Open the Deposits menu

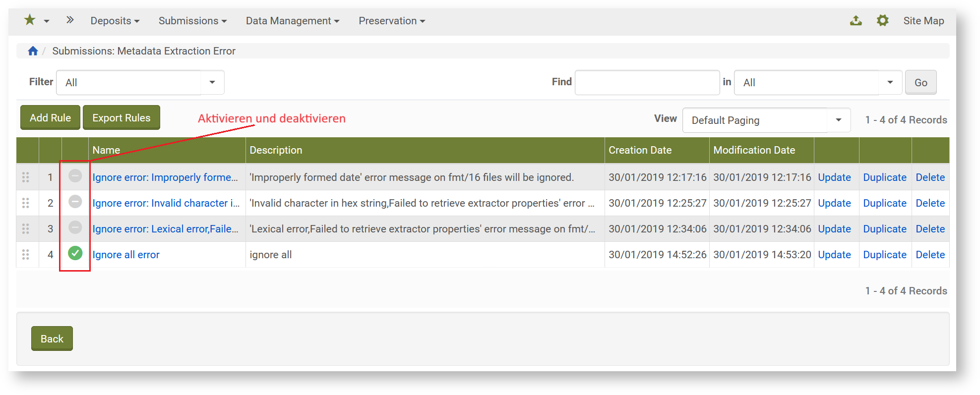click(x=115, y=21)
